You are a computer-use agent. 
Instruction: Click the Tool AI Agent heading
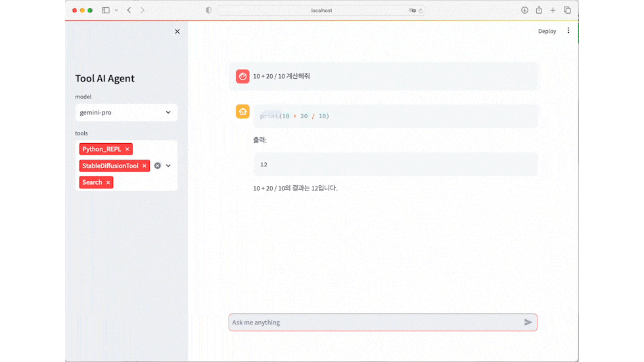[104, 78]
